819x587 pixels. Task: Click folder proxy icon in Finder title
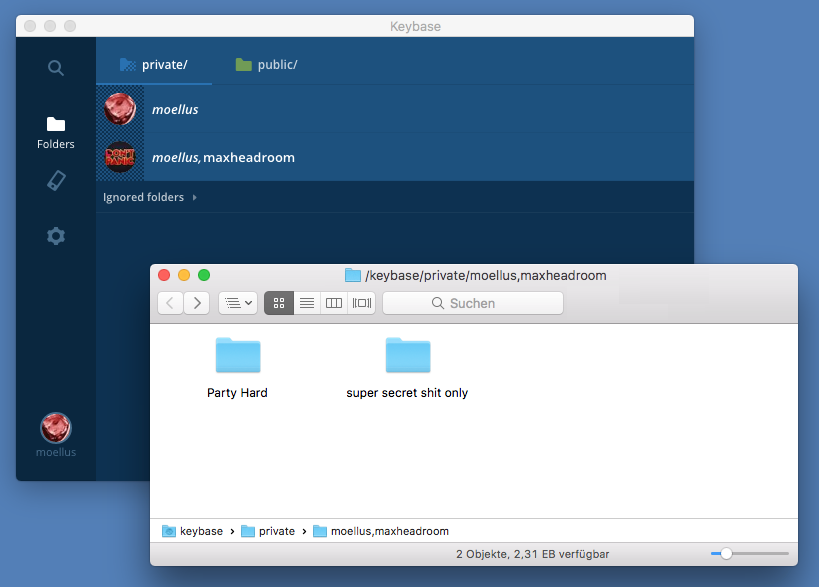(x=353, y=275)
